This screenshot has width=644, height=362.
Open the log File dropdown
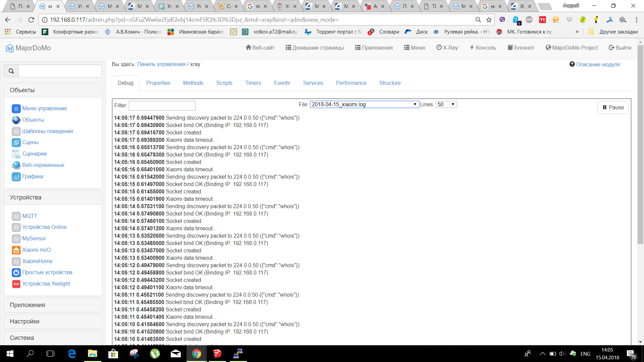click(x=364, y=105)
